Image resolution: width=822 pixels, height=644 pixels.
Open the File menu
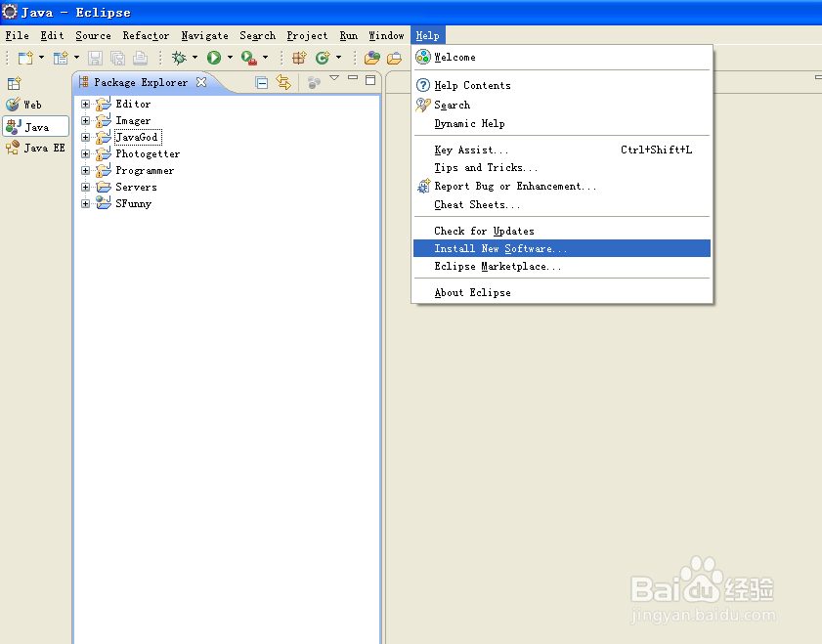click(17, 35)
